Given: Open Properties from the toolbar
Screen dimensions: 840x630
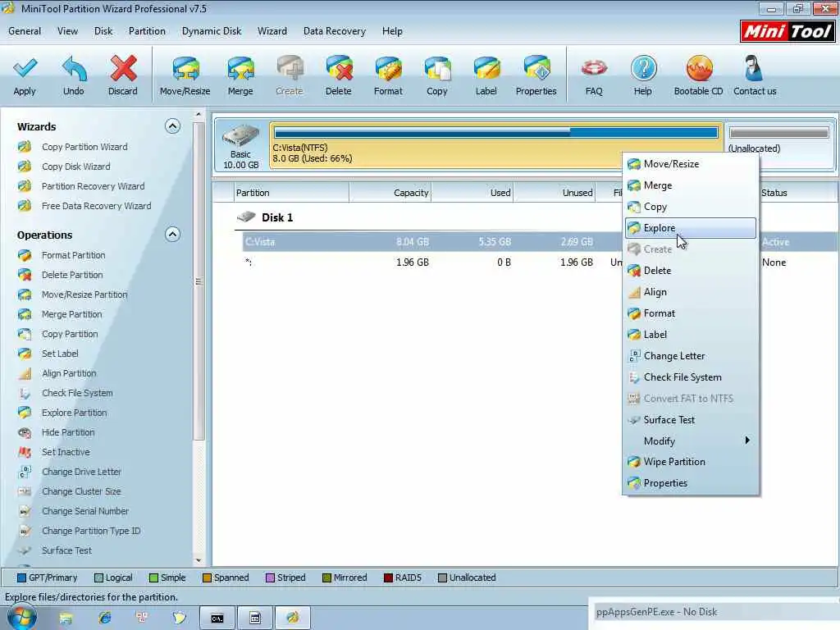Looking at the screenshot, I should (x=536, y=69).
